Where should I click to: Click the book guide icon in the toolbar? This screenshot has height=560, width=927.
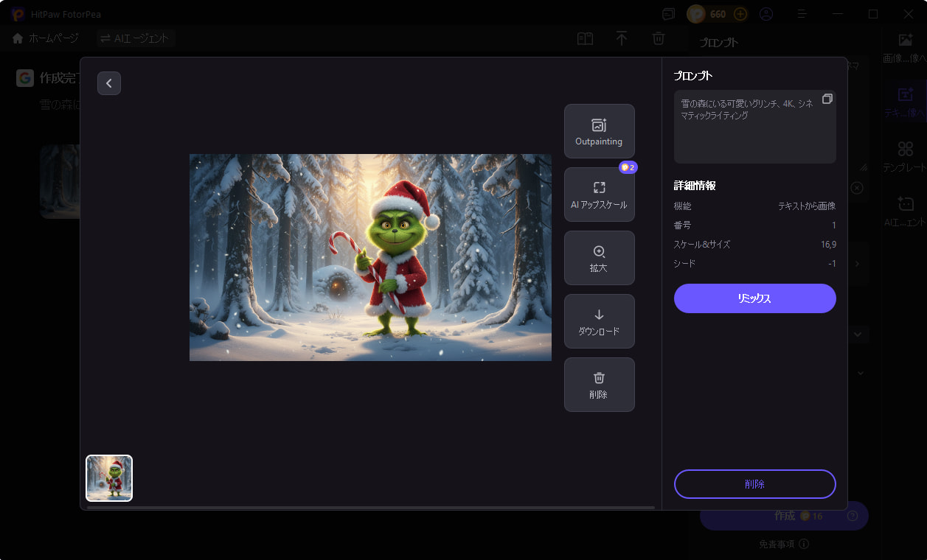point(585,39)
